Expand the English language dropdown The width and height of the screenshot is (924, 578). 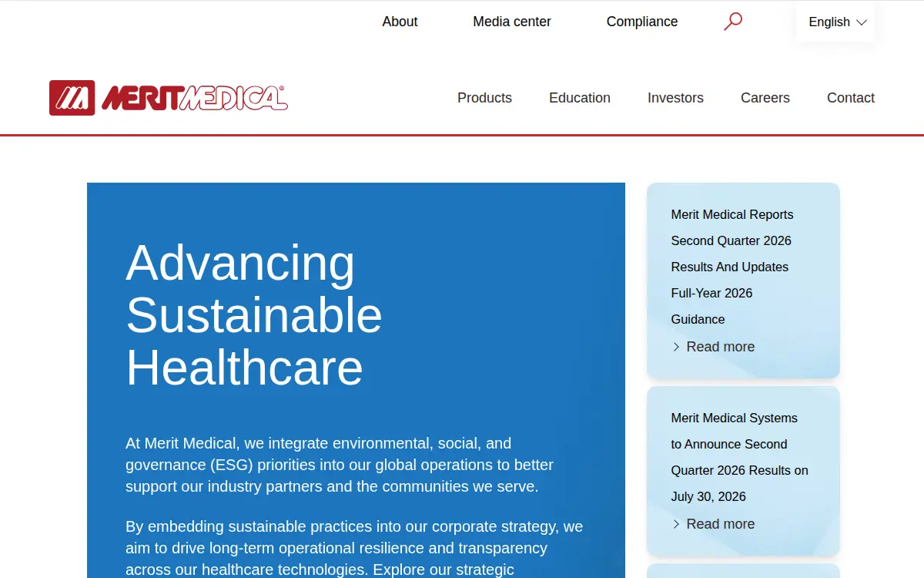point(837,22)
